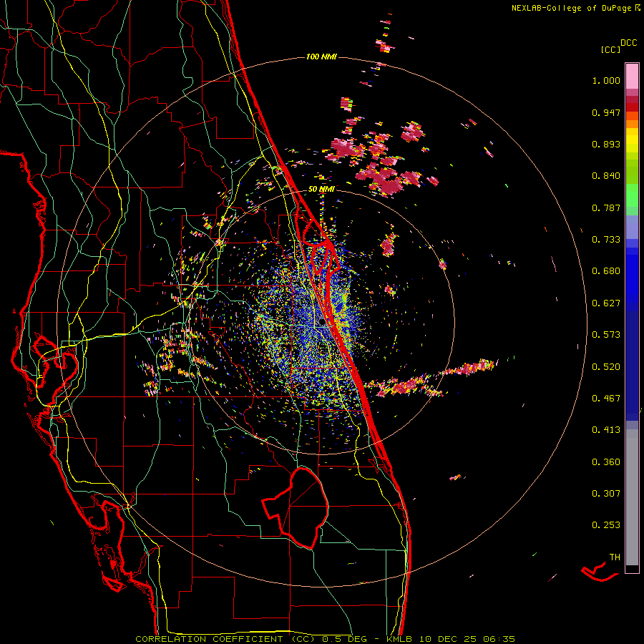Select the 0.520 scale value

pyautogui.click(x=606, y=367)
